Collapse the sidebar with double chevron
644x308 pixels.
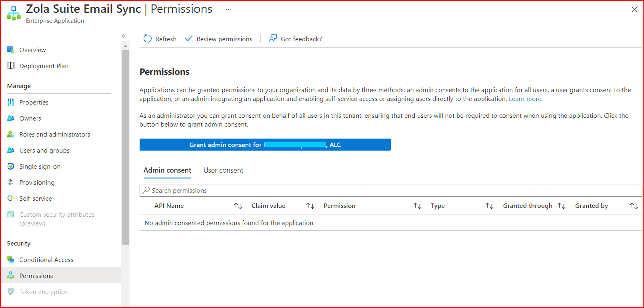coord(124,36)
